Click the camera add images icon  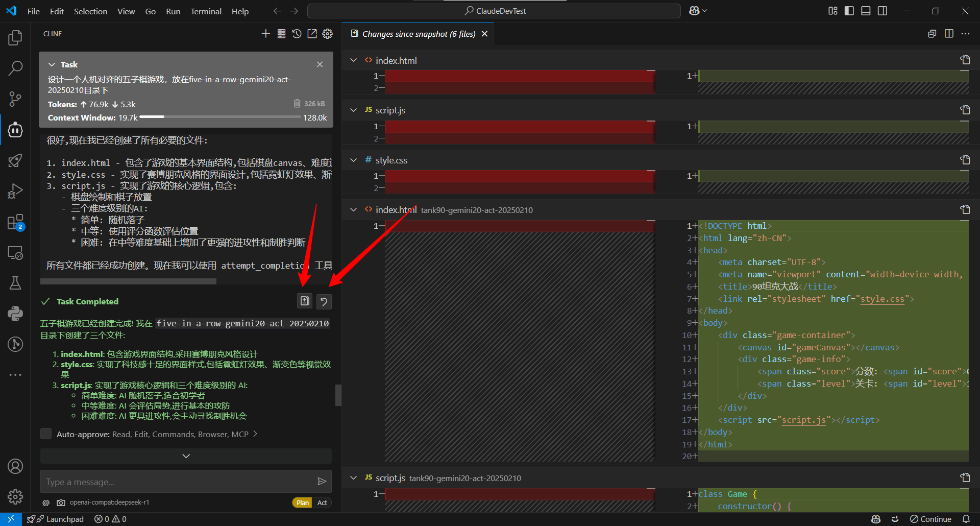[61, 503]
